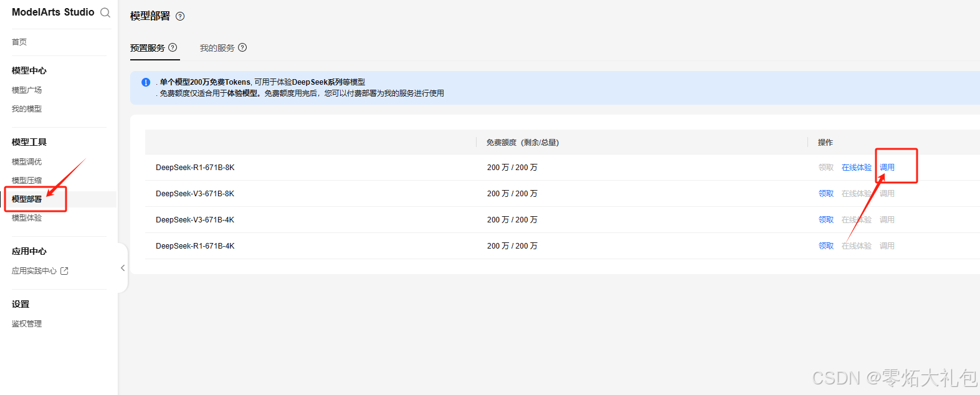The image size is (980, 395).
Task: Open 模型压缩 in the sidebar
Action: pyautogui.click(x=27, y=180)
